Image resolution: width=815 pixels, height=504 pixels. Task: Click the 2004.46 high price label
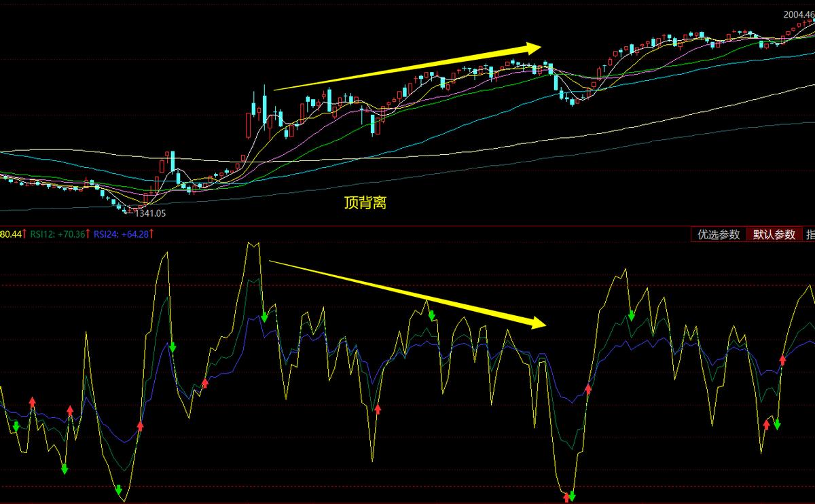tap(799, 14)
